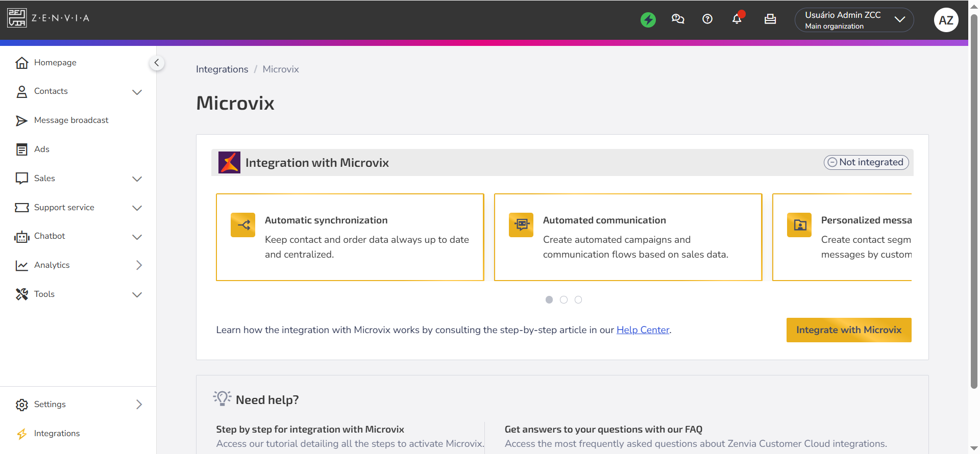Image resolution: width=980 pixels, height=454 pixels.
Task: Click the Integrations lightning bolt icon
Action: tap(21, 434)
